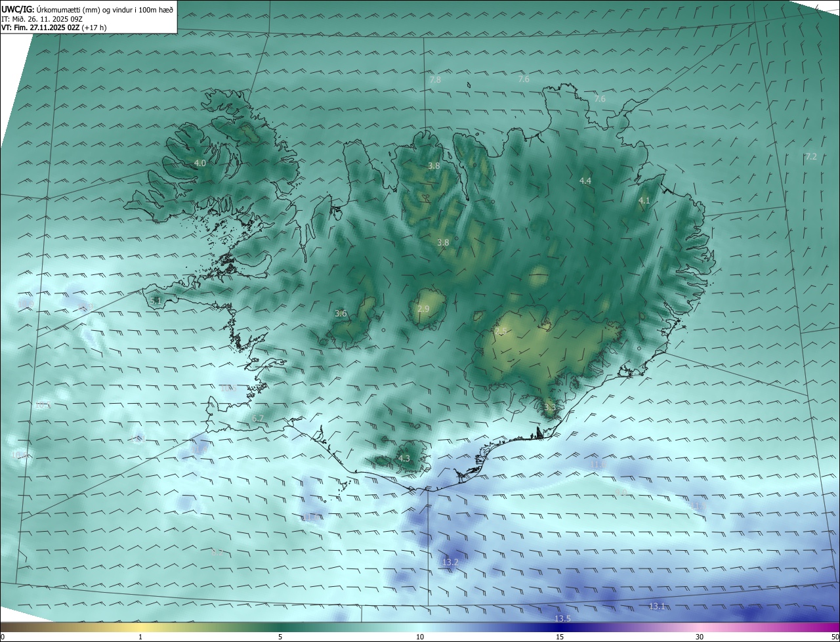Click the '50' tick on the color scale
Screen dimensions: 840x642
click(x=835, y=637)
